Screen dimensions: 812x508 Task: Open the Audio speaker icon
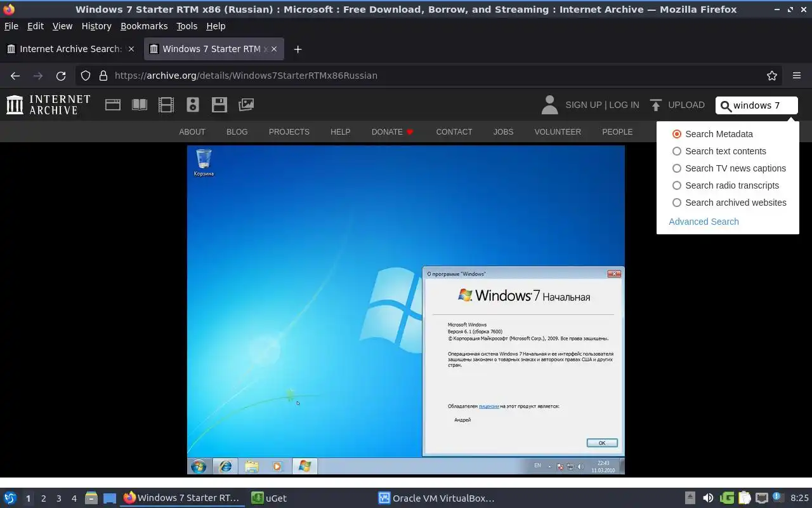(x=193, y=105)
